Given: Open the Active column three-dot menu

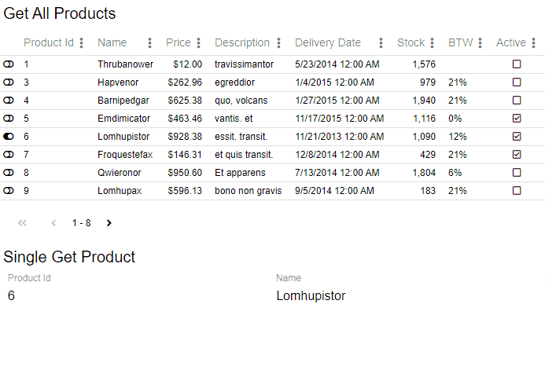Looking at the screenshot, I should coord(533,43).
